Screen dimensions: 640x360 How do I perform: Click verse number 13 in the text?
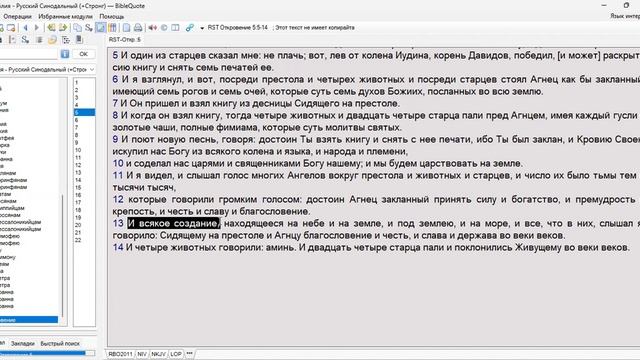point(118,223)
